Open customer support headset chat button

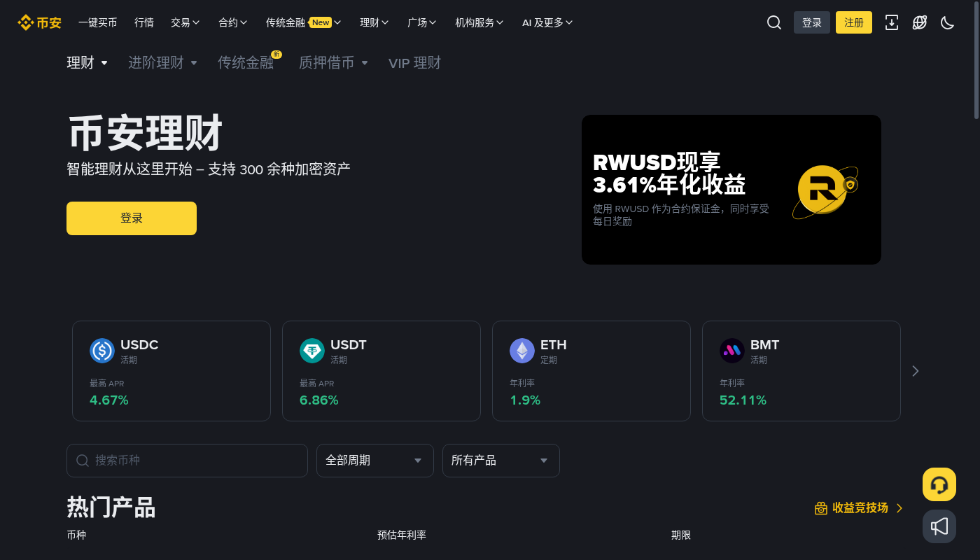(x=939, y=484)
